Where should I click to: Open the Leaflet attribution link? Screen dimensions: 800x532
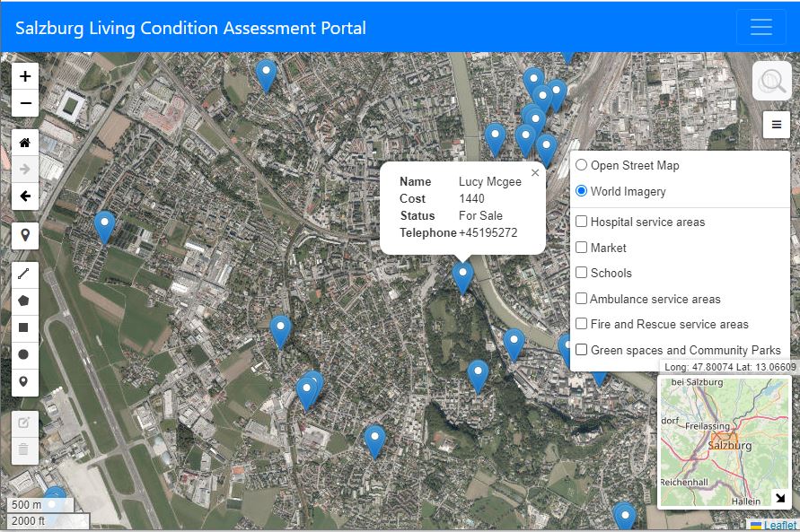(x=779, y=526)
